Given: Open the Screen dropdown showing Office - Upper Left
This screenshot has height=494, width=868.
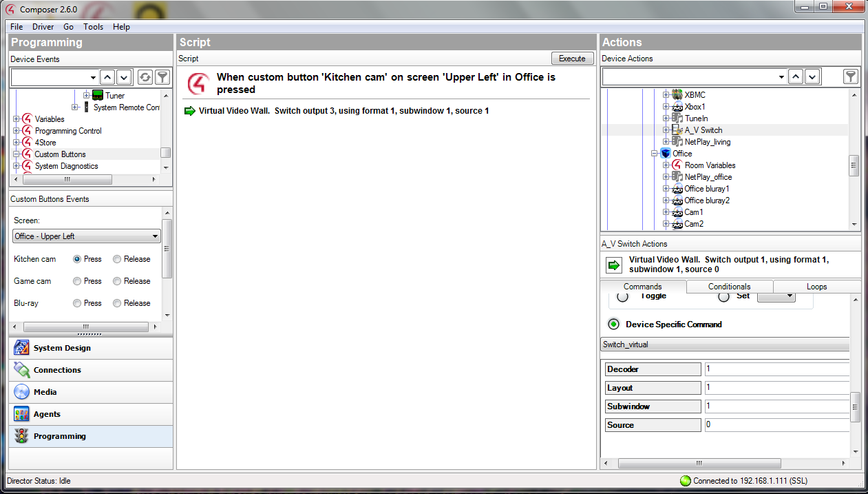Looking at the screenshot, I should [x=87, y=236].
